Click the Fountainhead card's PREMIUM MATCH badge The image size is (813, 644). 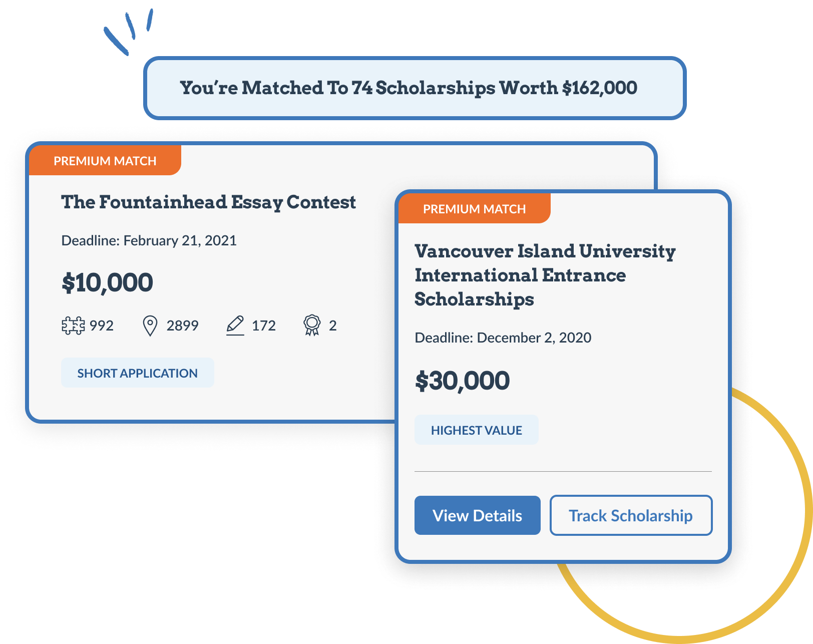click(x=105, y=161)
